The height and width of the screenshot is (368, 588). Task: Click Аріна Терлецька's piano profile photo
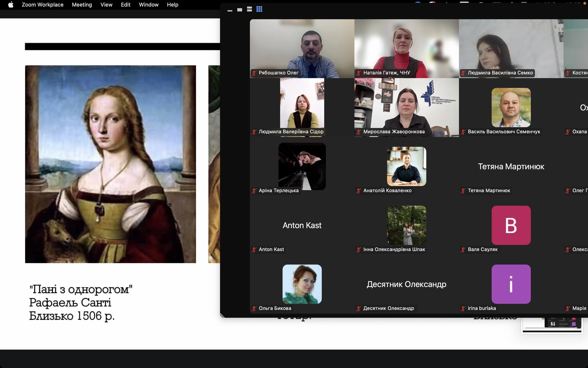coord(302,166)
